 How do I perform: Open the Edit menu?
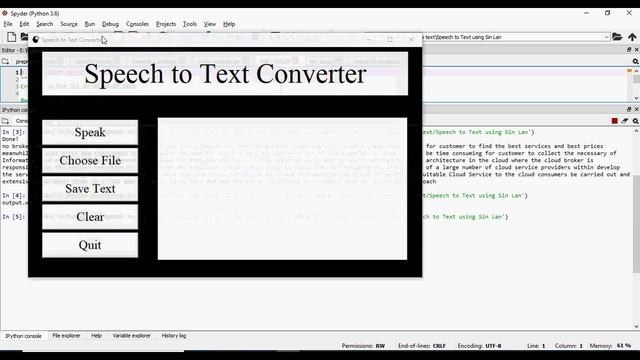[x=24, y=24]
